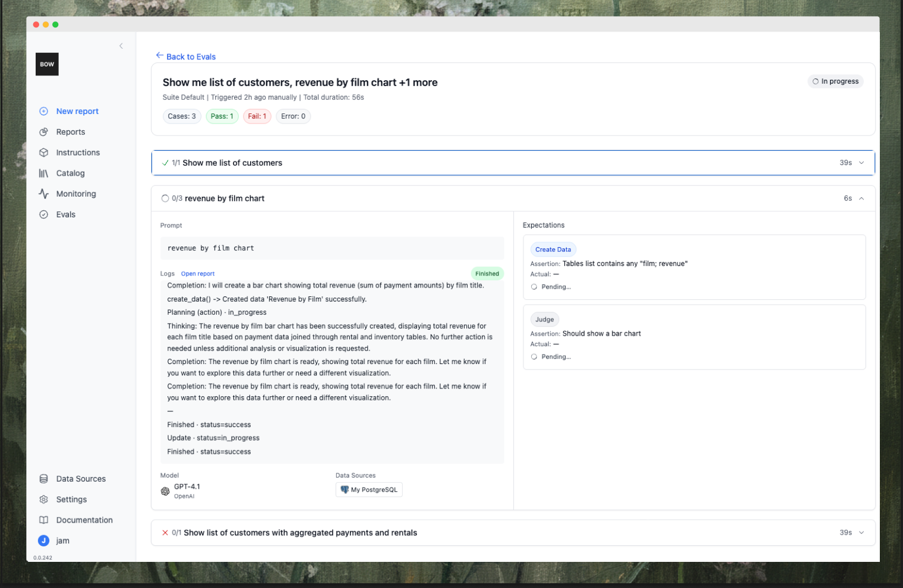Click the macOS yellow minimize window button
The height and width of the screenshot is (588, 903).
pyautogui.click(x=46, y=24)
